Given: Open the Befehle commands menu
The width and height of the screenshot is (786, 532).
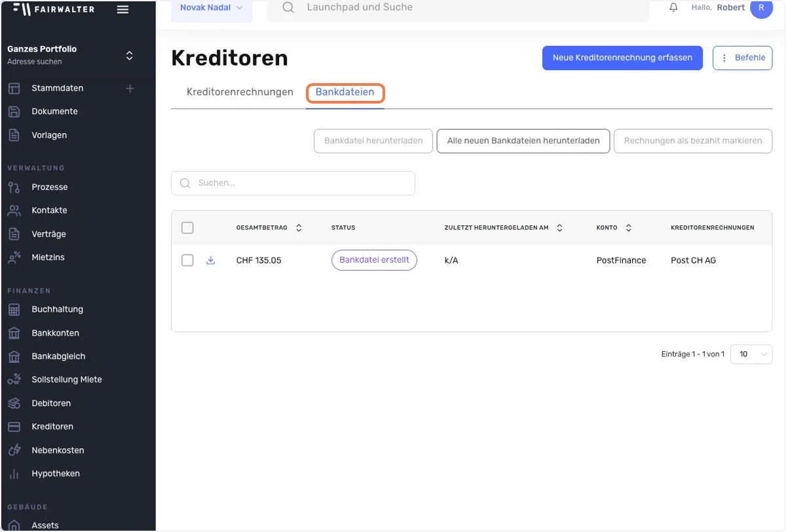Looking at the screenshot, I should pyautogui.click(x=742, y=58).
